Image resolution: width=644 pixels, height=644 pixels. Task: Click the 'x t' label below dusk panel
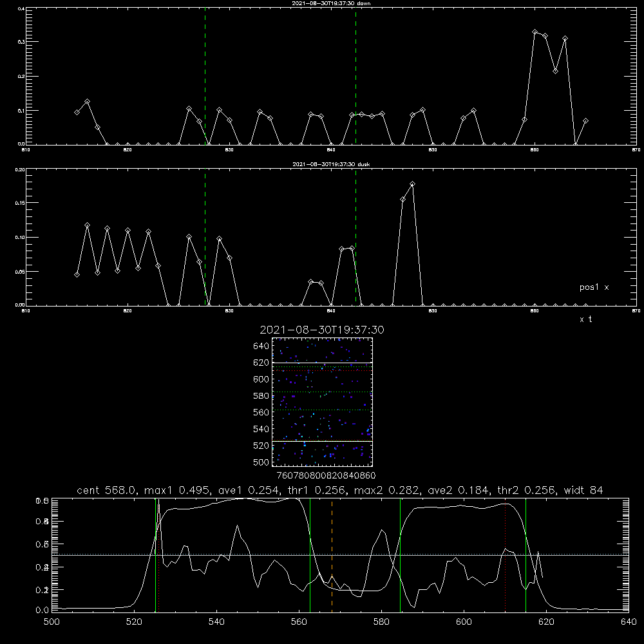[585, 319]
